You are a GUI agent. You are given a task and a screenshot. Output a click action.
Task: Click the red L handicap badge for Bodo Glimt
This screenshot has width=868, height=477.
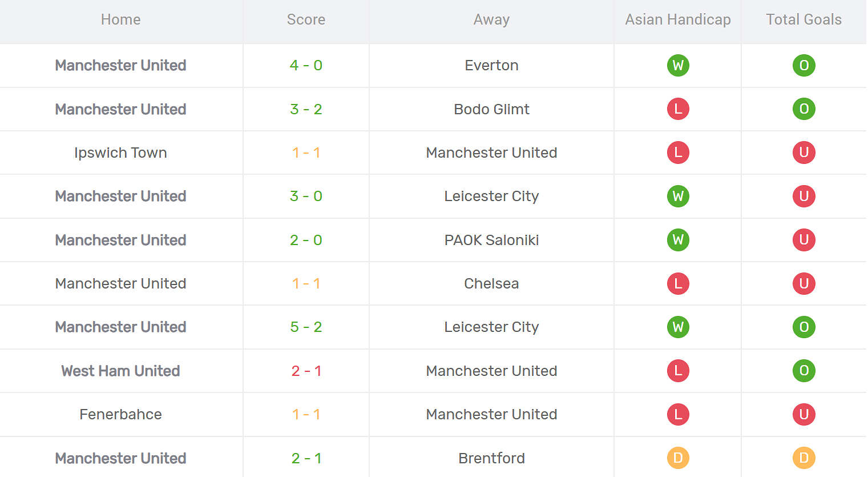[x=678, y=109]
